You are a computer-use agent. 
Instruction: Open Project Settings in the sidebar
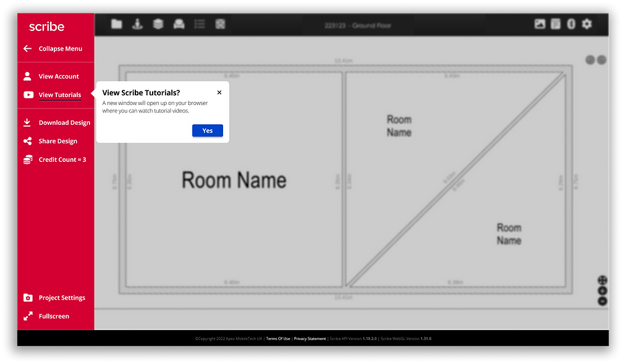62,297
